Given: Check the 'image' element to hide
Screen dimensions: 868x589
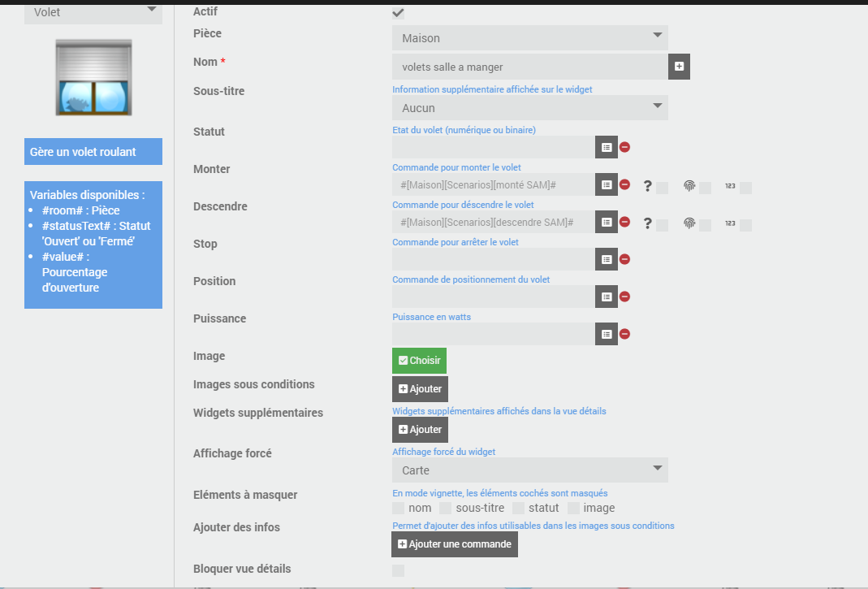Looking at the screenshot, I should click(573, 508).
